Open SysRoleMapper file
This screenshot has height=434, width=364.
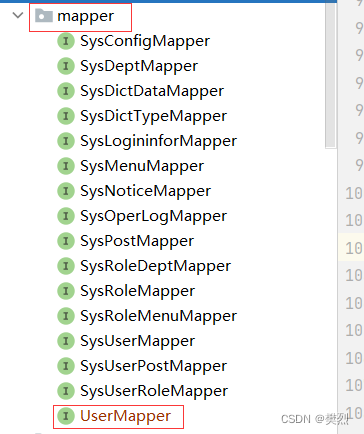pyautogui.click(x=137, y=292)
